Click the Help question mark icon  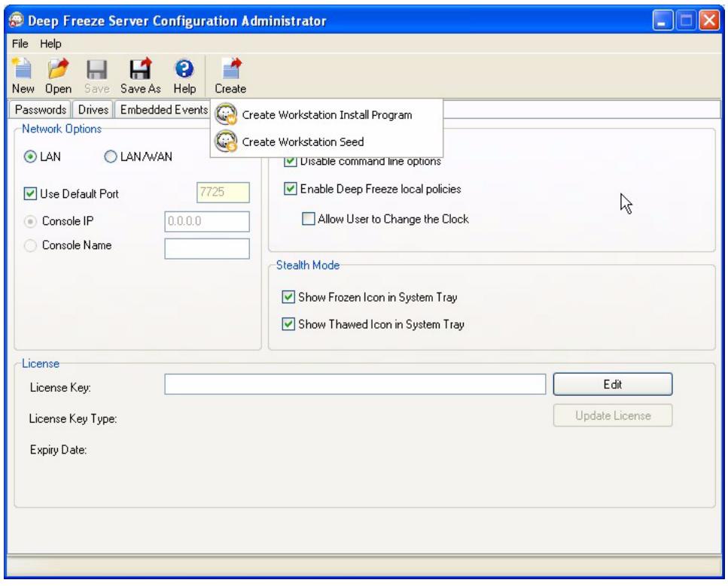[184, 69]
